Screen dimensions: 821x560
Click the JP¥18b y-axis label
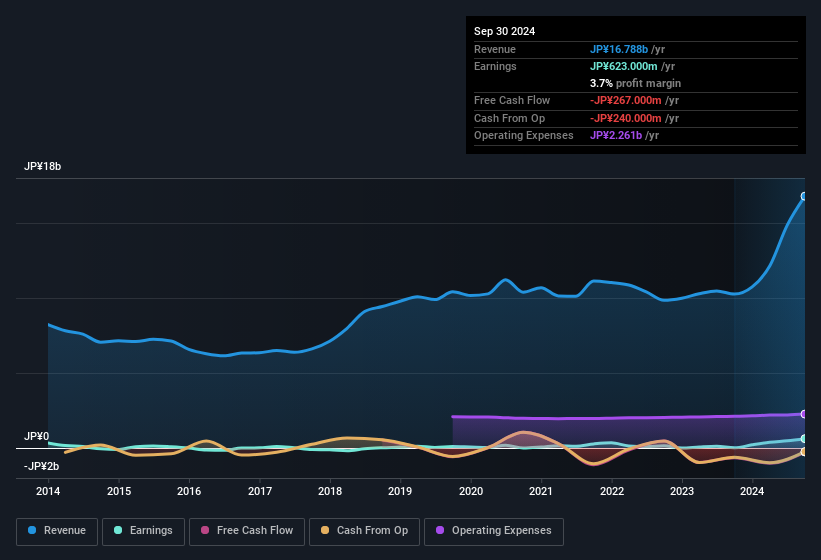pyautogui.click(x=42, y=166)
